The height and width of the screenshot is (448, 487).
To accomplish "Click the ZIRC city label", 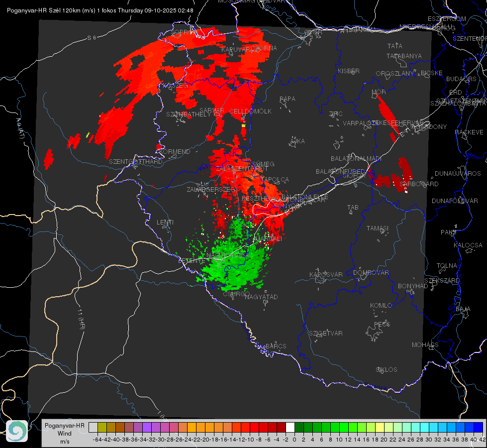I will pyautogui.click(x=336, y=114).
